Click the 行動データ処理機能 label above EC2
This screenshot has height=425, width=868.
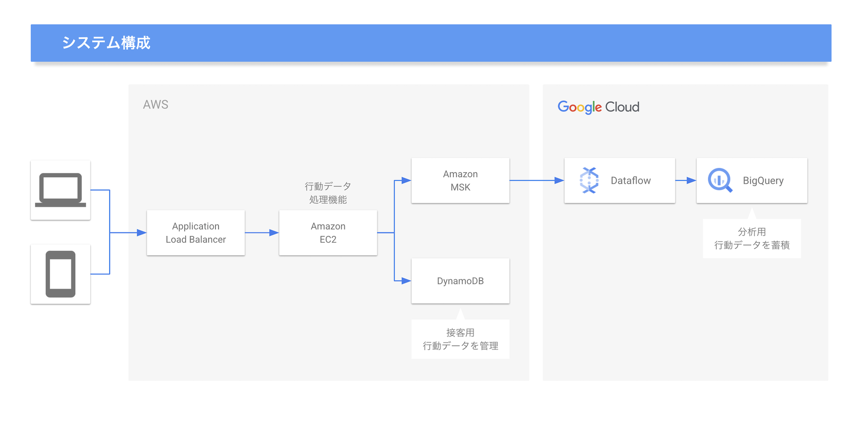(328, 193)
